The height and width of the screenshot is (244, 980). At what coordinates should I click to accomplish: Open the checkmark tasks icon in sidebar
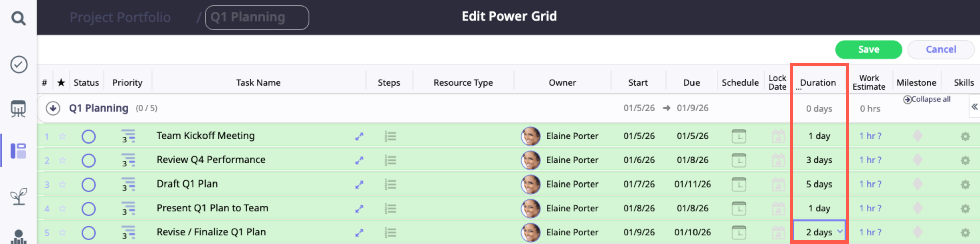pos(18,64)
